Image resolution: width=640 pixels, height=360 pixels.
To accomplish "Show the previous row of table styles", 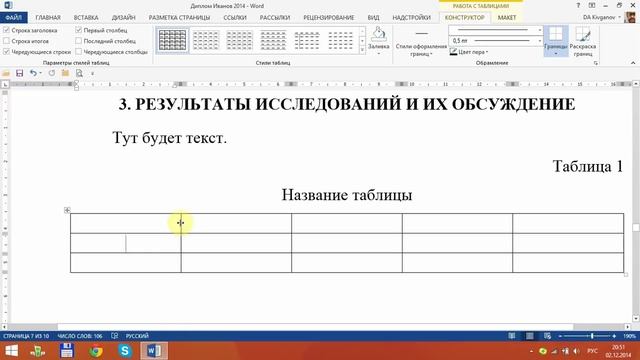I will pos(362,31).
